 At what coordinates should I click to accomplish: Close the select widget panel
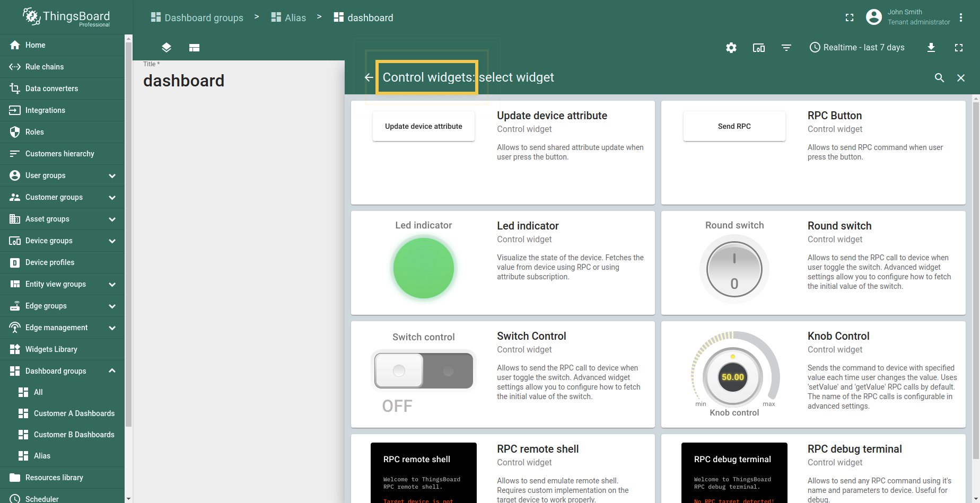coord(961,78)
